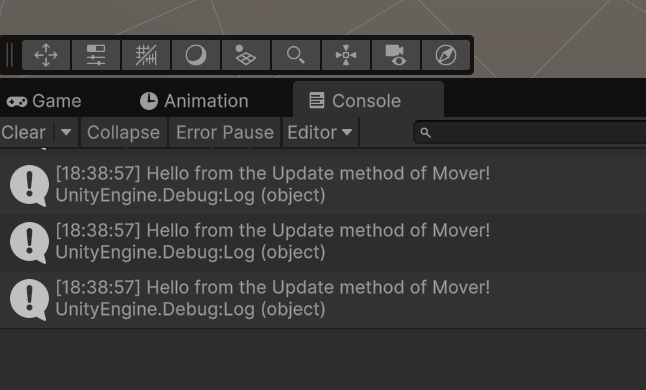Select the first Mover Update log entry
This screenshot has width=646, height=390.
pyautogui.click(x=323, y=185)
